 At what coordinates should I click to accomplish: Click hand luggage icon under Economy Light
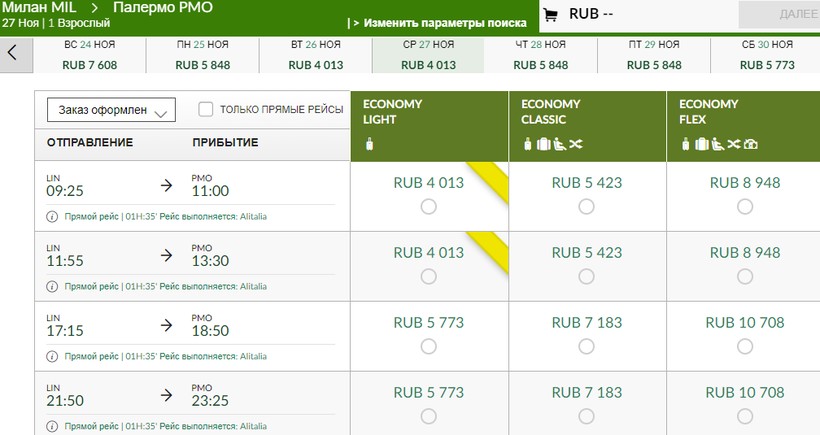pos(368,144)
